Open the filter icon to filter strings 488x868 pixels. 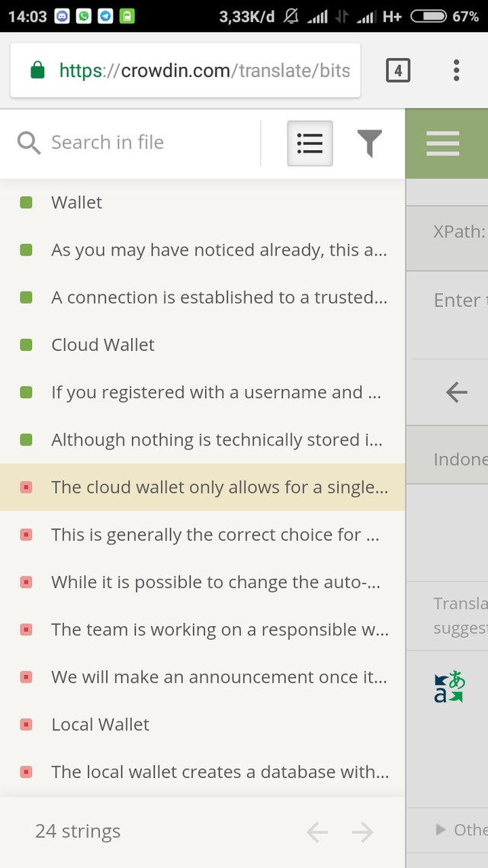point(370,143)
